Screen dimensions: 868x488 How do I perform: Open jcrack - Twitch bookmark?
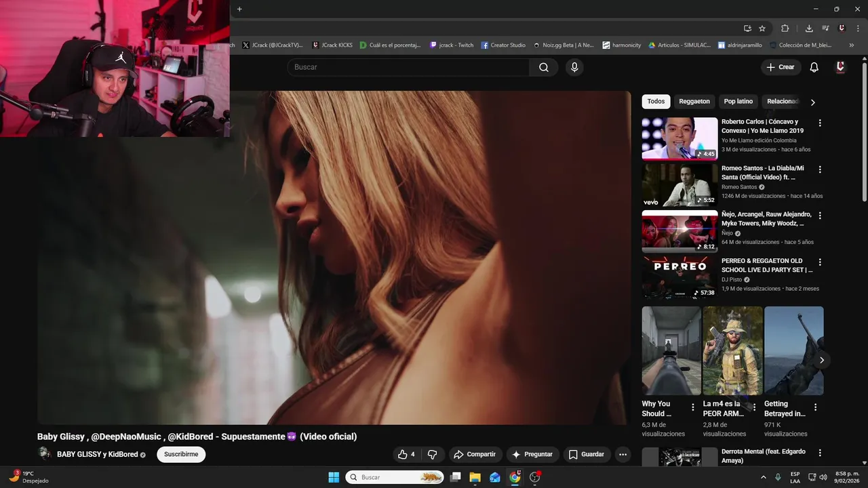coord(452,45)
